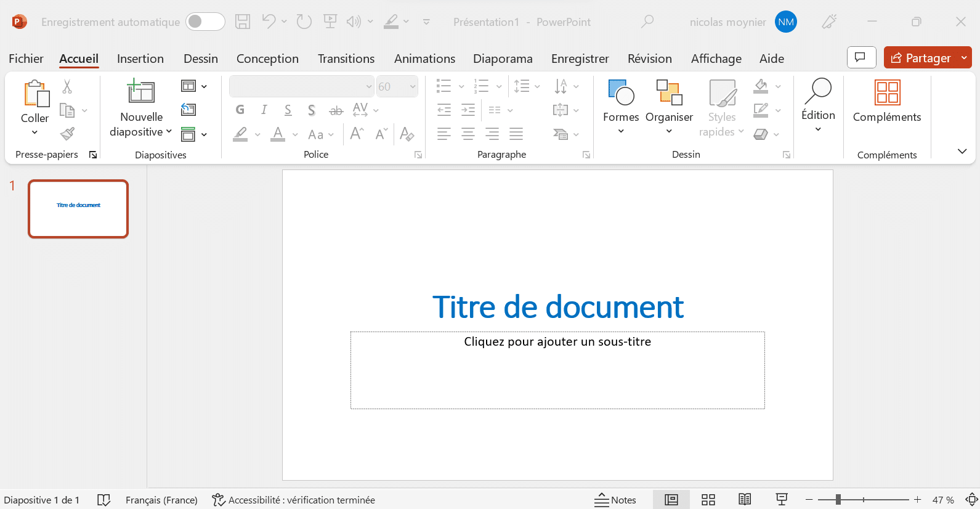Switch to the Transitions tab

point(346,59)
